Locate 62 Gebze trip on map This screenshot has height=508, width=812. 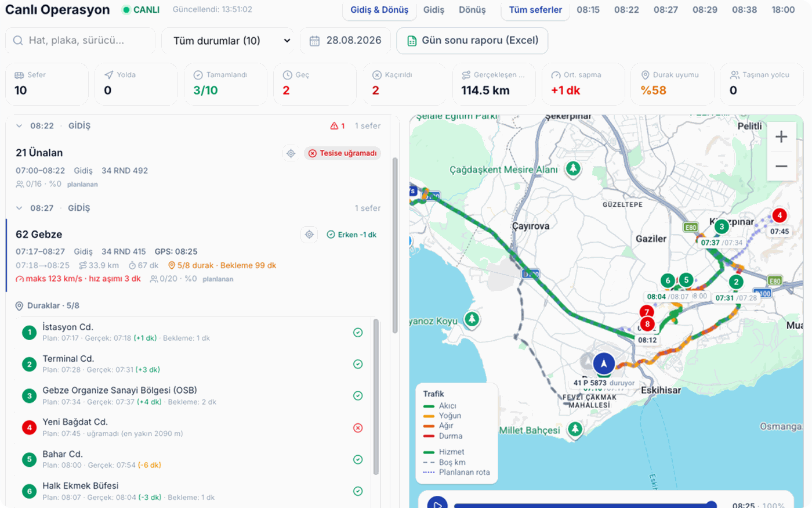tap(310, 235)
